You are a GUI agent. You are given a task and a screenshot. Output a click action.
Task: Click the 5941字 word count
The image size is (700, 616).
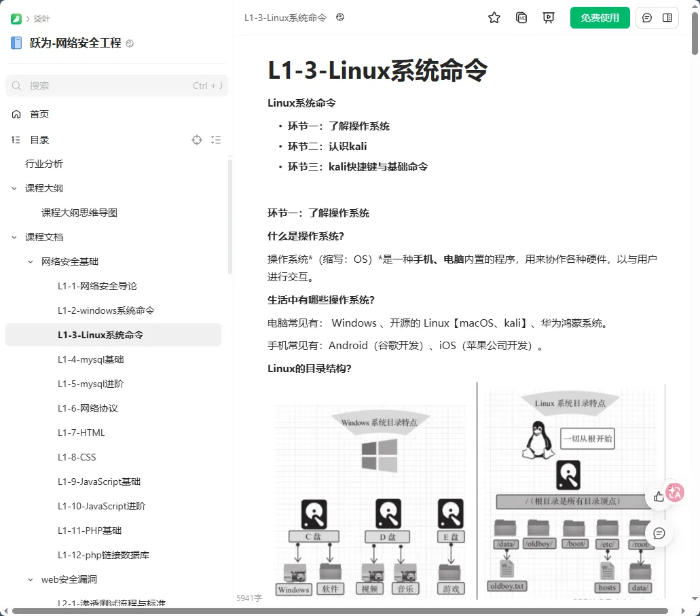point(249,598)
